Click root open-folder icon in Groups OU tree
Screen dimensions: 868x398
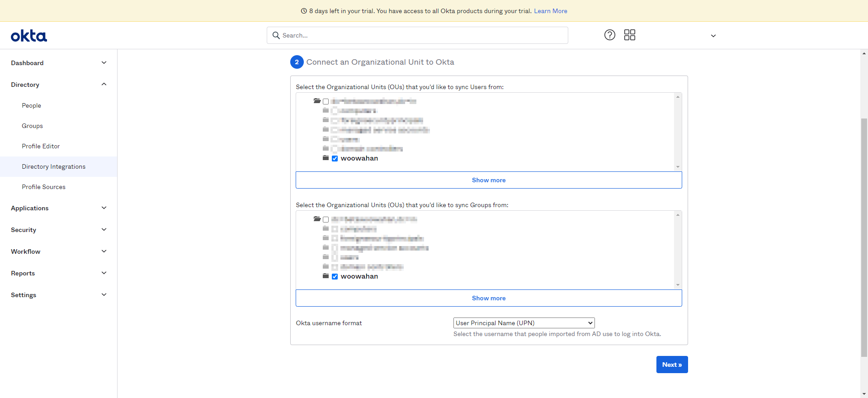point(317,219)
